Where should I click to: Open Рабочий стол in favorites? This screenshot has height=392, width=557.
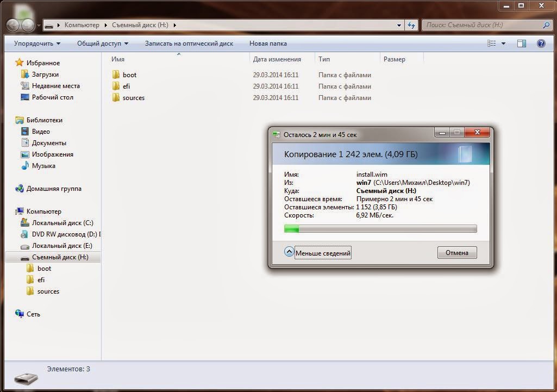click(x=47, y=97)
